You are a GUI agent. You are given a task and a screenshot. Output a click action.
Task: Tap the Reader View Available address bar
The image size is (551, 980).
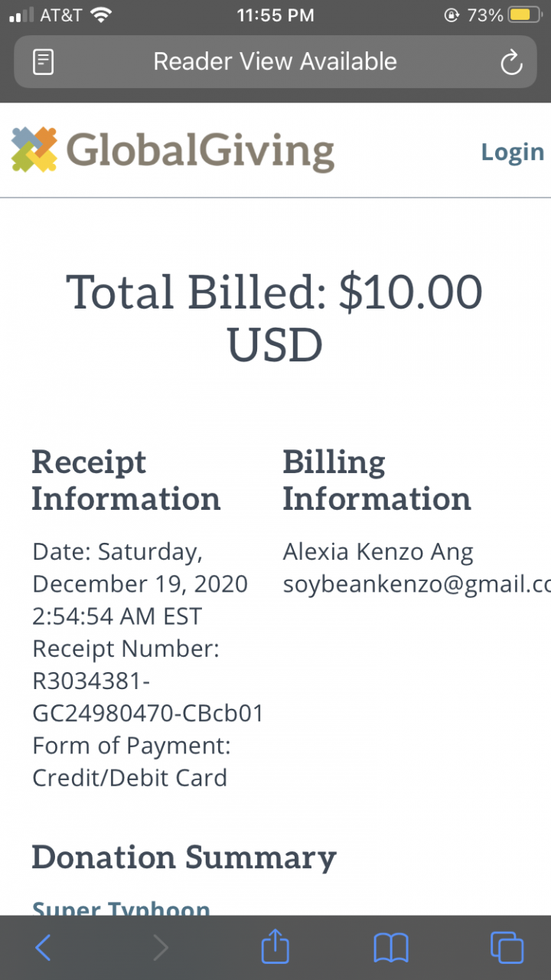[275, 62]
